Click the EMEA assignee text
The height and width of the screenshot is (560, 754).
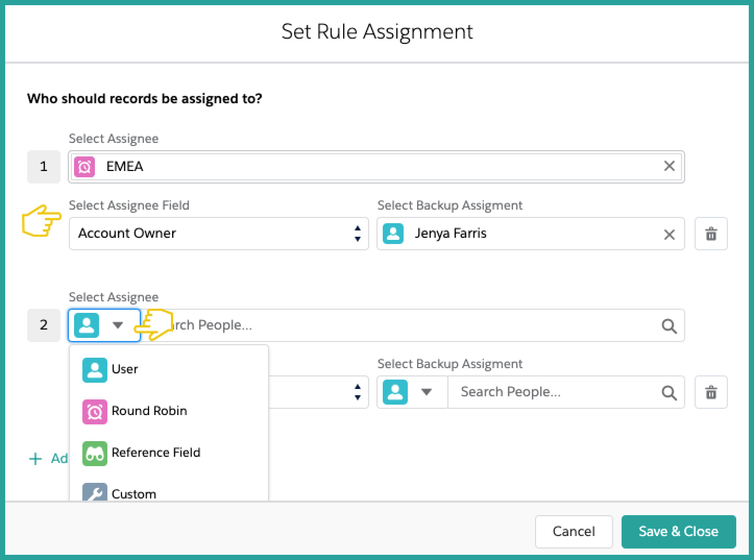125,166
